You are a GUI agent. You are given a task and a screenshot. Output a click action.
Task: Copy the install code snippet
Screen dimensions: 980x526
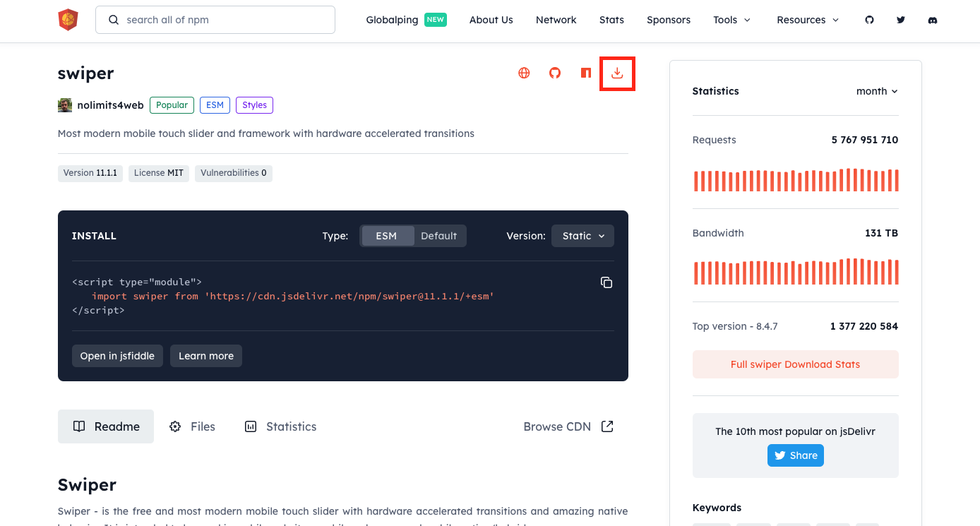coord(606,282)
